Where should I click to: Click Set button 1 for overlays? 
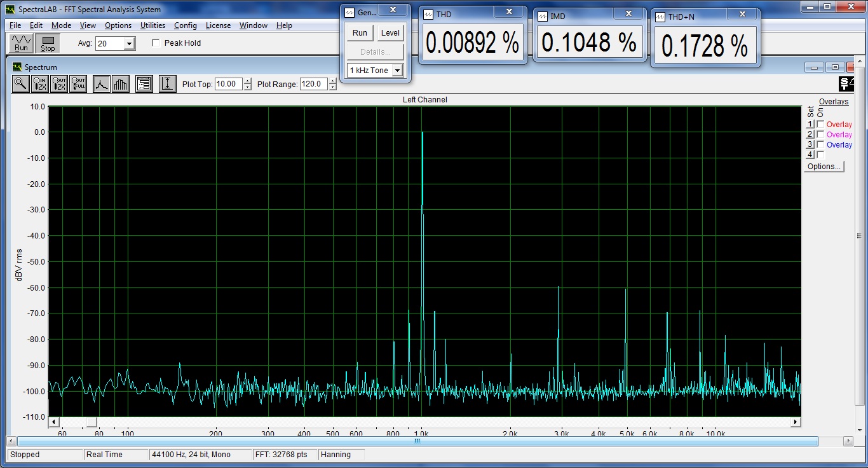tap(810, 125)
